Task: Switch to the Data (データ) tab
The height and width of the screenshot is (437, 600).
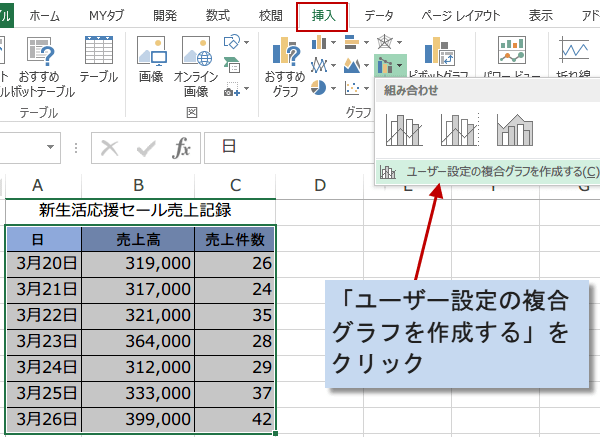Action: coord(378,15)
